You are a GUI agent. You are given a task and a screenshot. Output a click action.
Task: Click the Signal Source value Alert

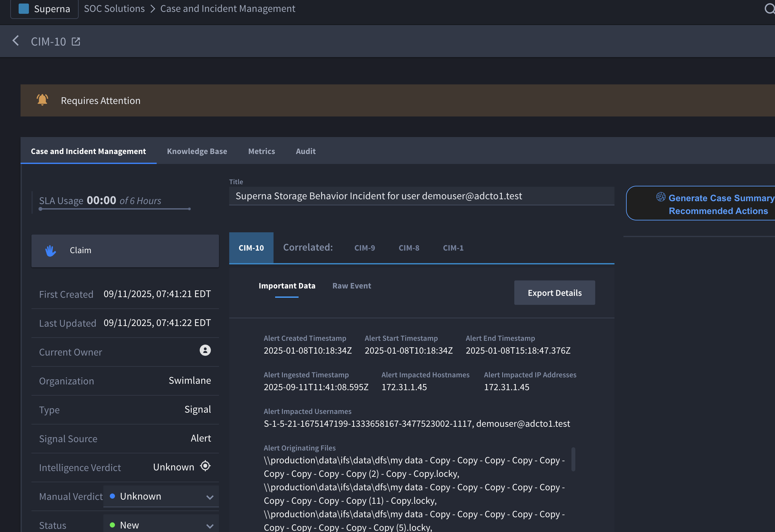click(201, 438)
